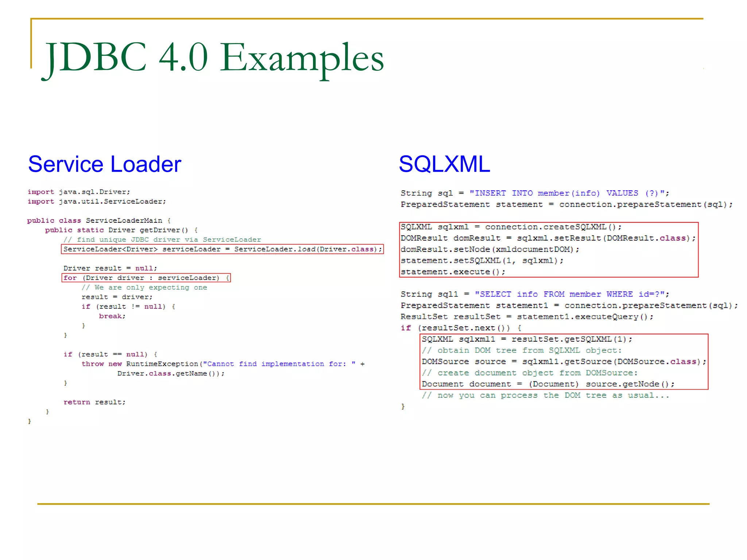Click the 'SELECT info FROM member' SQL line
This screenshot has width=747, height=560.
tap(535, 294)
